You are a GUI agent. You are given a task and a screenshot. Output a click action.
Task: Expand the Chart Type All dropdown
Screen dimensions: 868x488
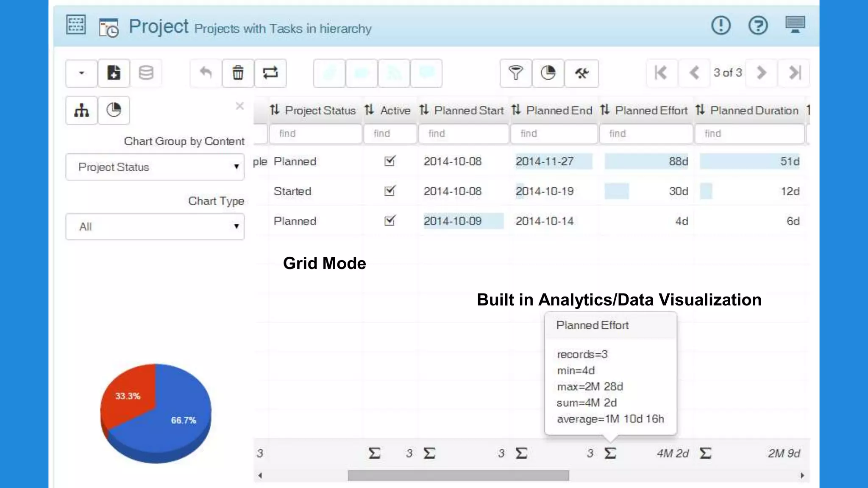[155, 227]
